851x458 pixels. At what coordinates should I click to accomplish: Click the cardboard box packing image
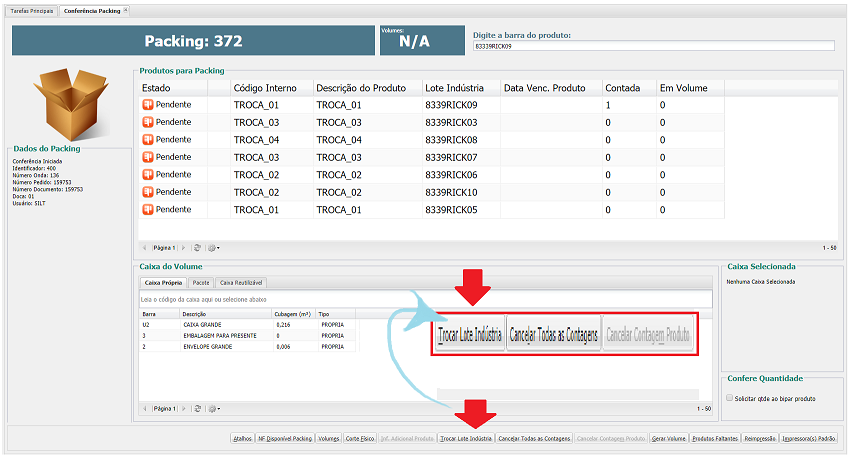[67, 104]
